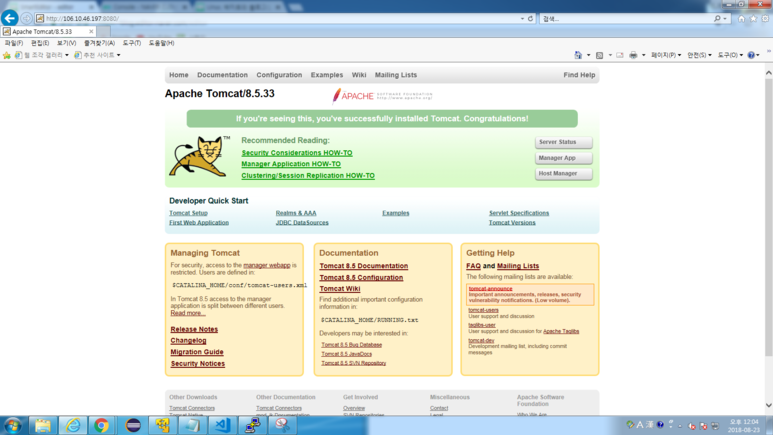Open the Tomcat 8.5 Bug Database link
This screenshot has width=773, height=435.
pyautogui.click(x=351, y=345)
